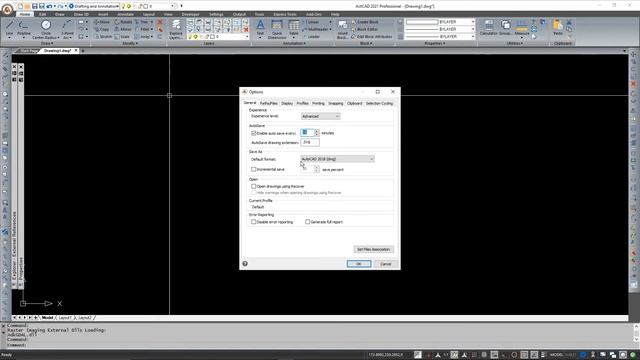Click the Mirror tool
Image resolution: width=640 pixels, height=360 pixels.
(123, 29)
